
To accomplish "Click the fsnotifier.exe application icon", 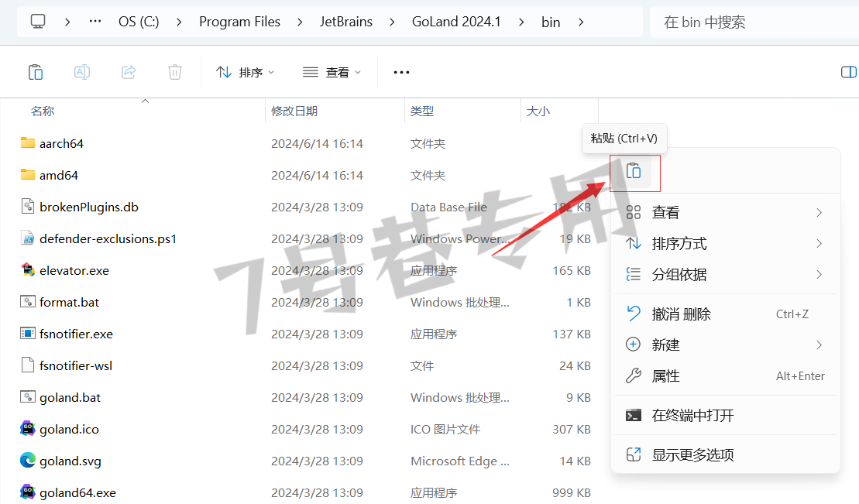I will (27, 334).
